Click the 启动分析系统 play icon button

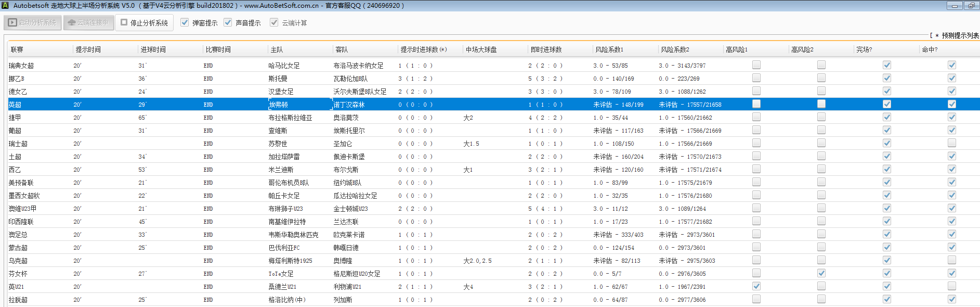pyautogui.click(x=33, y=23)
